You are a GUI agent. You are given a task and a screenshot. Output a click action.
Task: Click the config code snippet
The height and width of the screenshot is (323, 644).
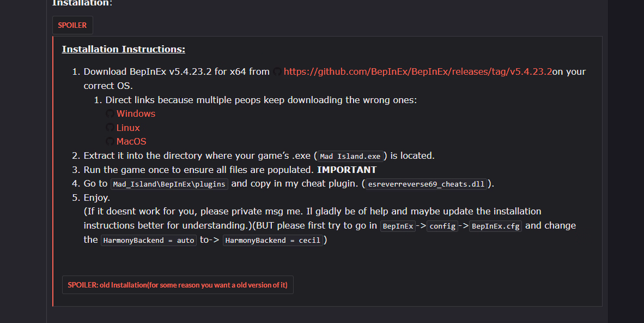coord(442,226)
